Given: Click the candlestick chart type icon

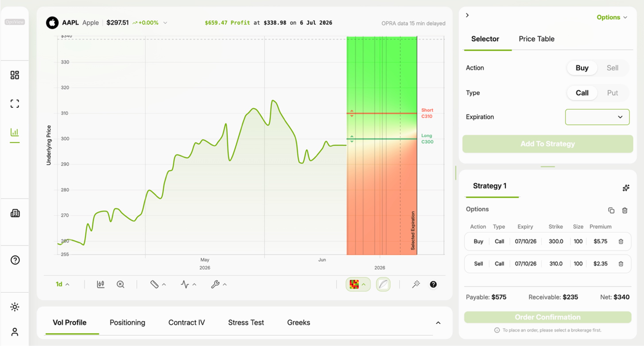Looking at the screenshot, I should (x=101, y=284).
